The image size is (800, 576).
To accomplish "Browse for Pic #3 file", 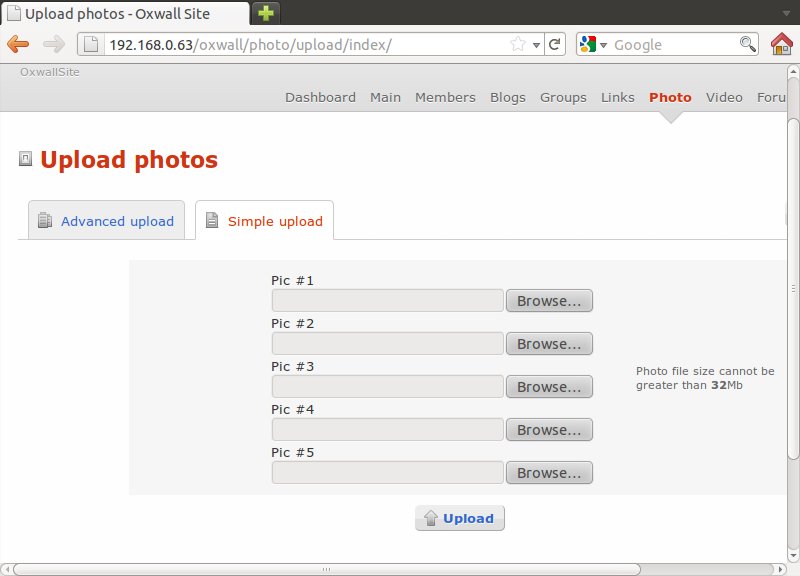I will click(549, 386).
